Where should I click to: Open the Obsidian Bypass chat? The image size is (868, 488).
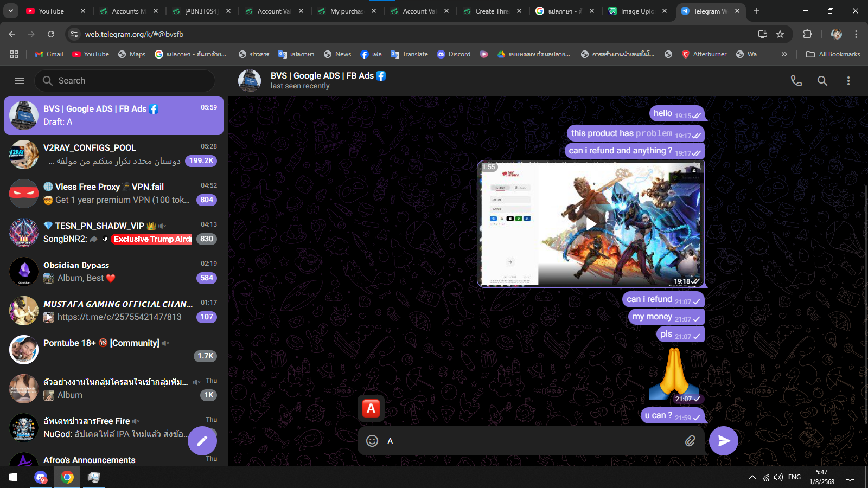114,272
